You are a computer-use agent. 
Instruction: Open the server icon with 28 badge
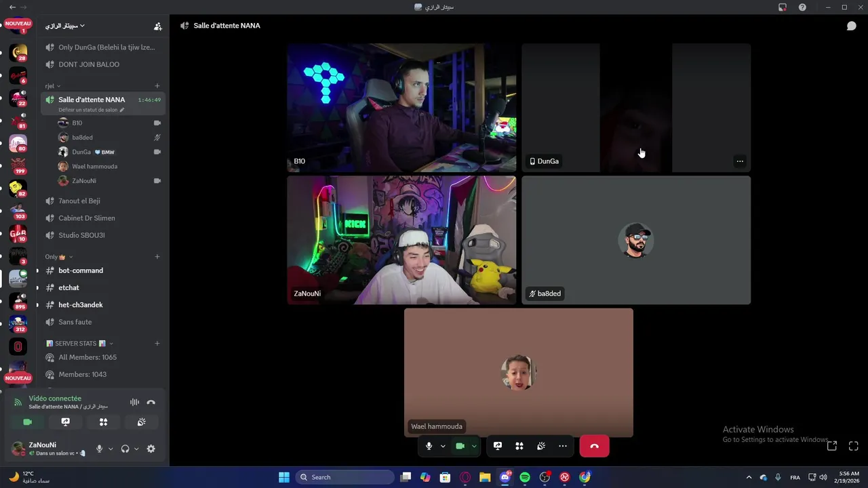pyautogui.click(x=18, y=53)
